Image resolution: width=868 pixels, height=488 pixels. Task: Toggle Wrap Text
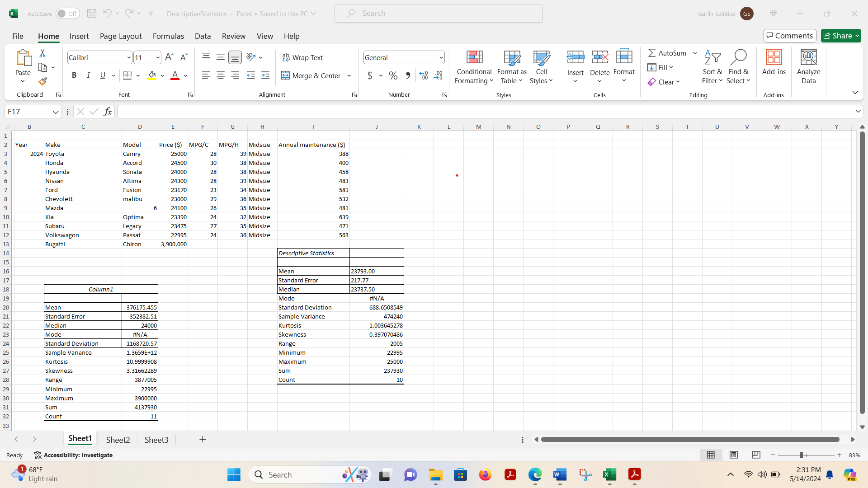coord(302,57)
